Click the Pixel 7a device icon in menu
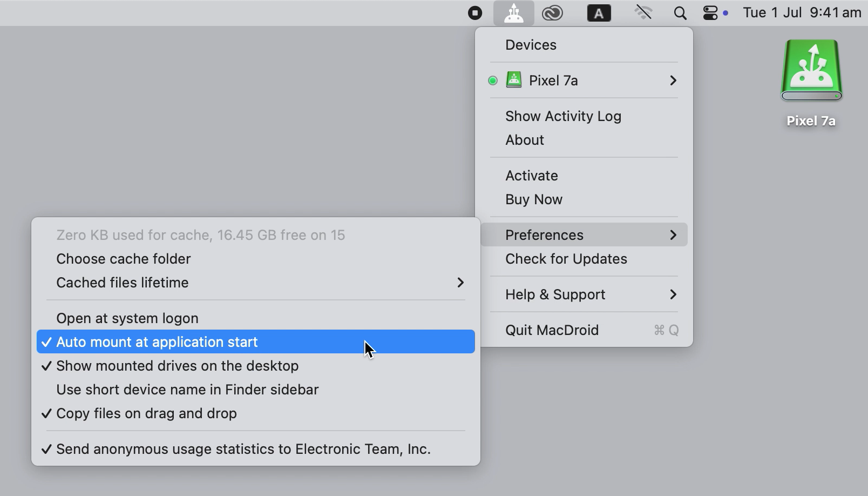The height and width of the screenshot is (496, 868). point(513,80)
